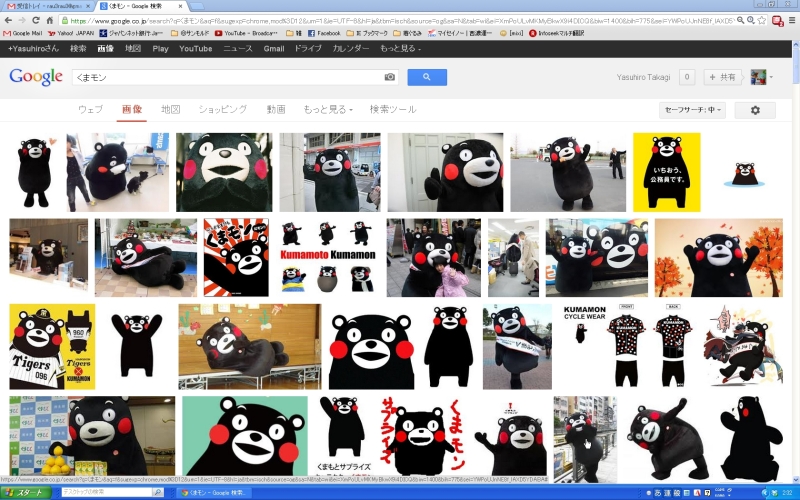Image resolution: width=800 pixels, height=500 pixels.
Task: Open the gear settings menu
Action: click(x=755, y=110)
